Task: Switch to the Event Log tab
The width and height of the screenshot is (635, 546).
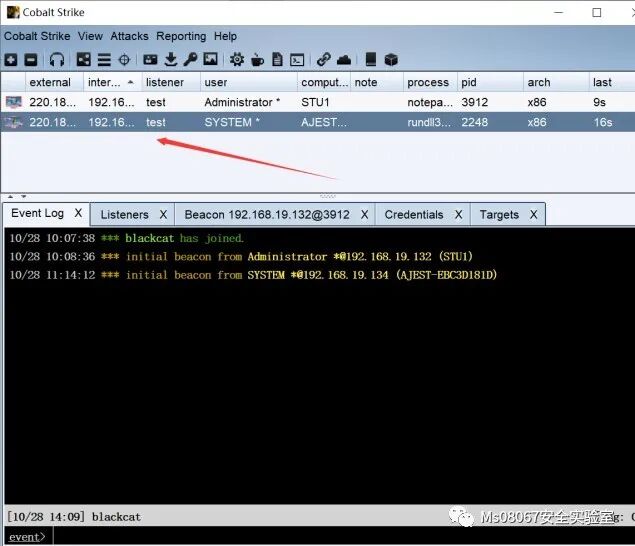Action: point(38,213)
